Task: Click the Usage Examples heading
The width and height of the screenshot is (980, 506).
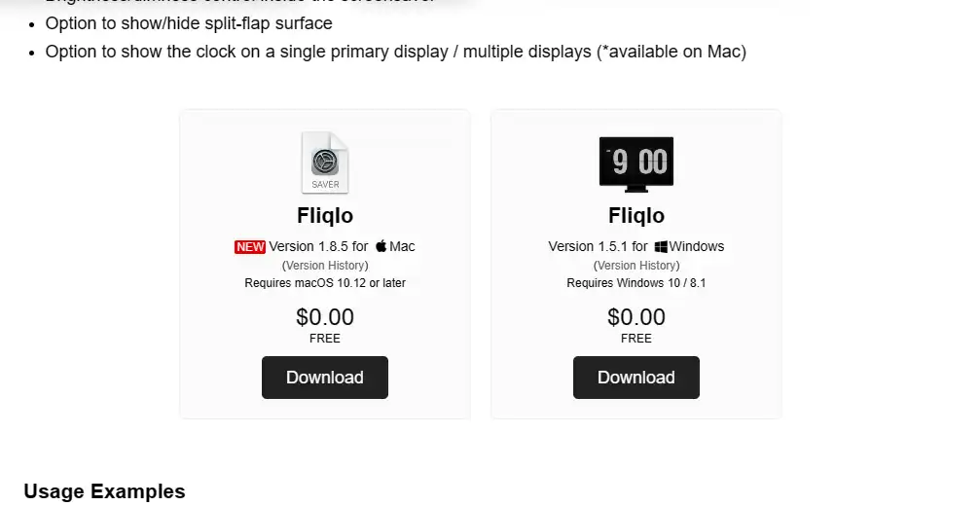Action: pos(104,491)
